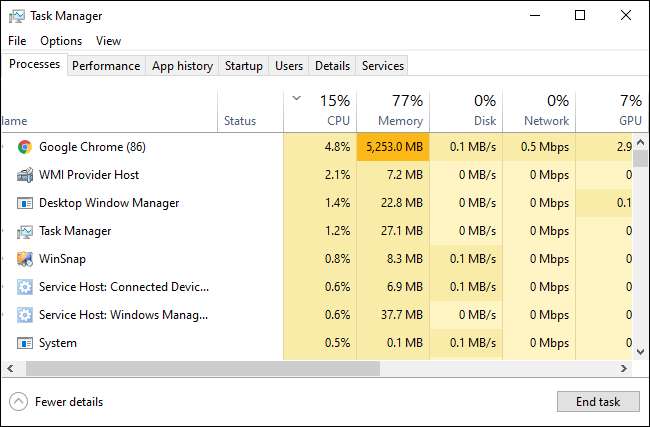
Task: Click the Task Manager process icon
Action: [25, 231]
